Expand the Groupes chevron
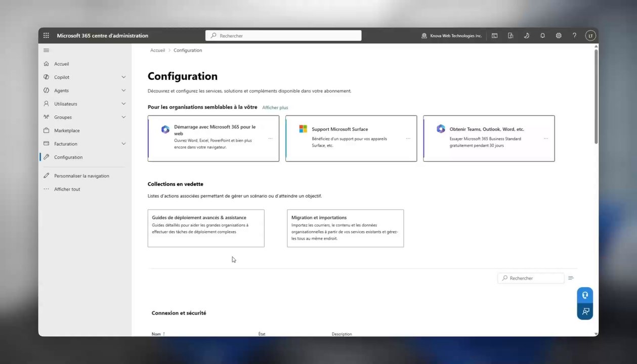The height and width of the screenshot is (364, 637). coord(123,117)
